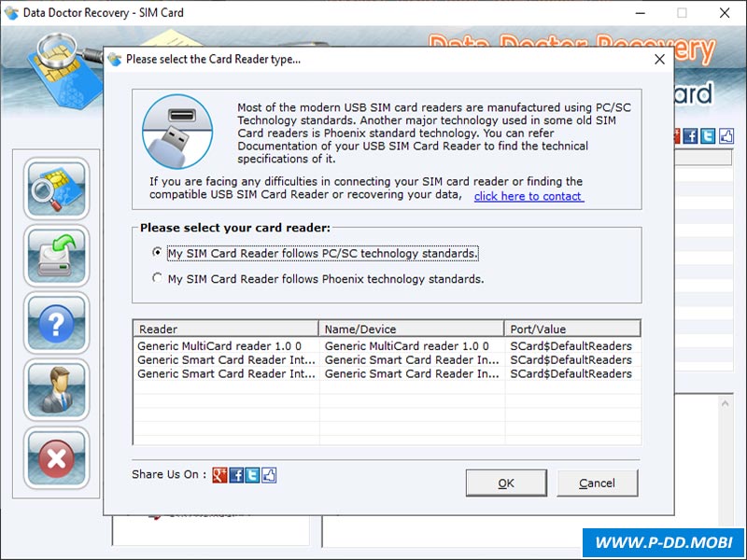747x560 pixels.
Task: Open help via blue question mark icon
Action: (x=57, y=323)
